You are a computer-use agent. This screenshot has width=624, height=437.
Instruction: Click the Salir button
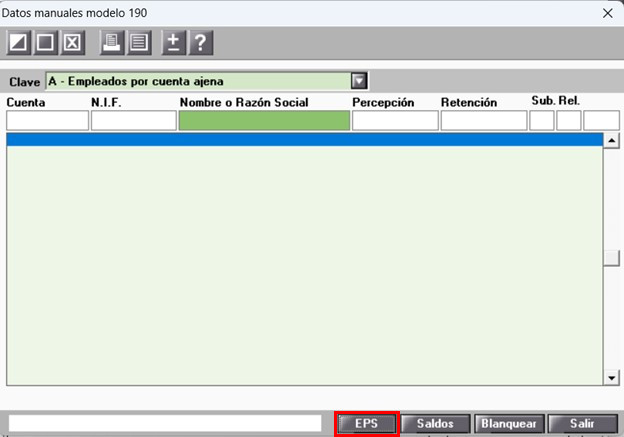583,423
